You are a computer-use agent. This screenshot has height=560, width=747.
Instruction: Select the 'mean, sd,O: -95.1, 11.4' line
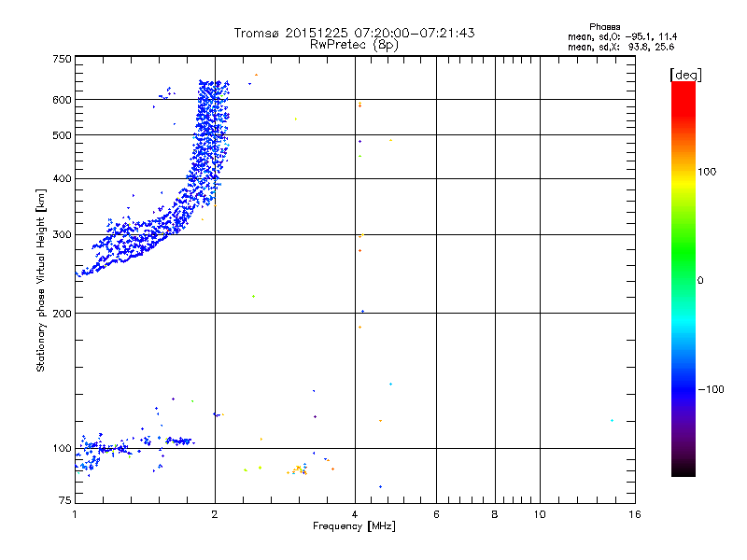point(622,36)
